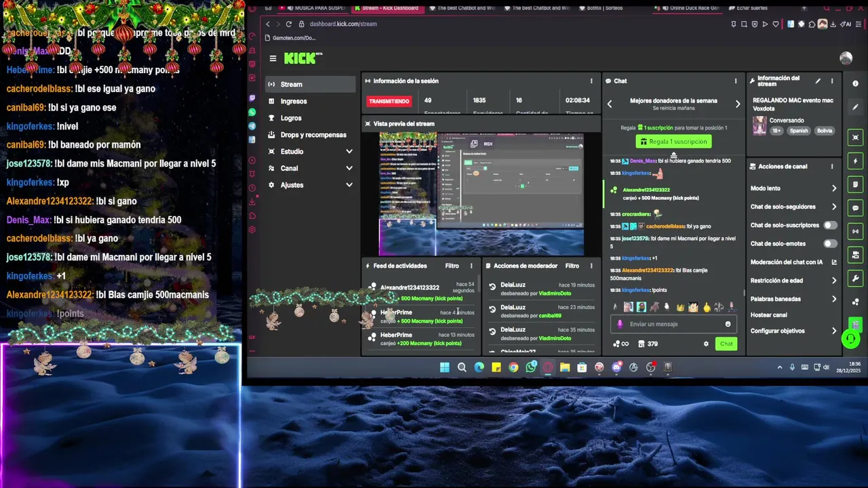Open Configurar objetivos chevron
The height and width of the screenshot is (488, 868).
coord(834,331)
